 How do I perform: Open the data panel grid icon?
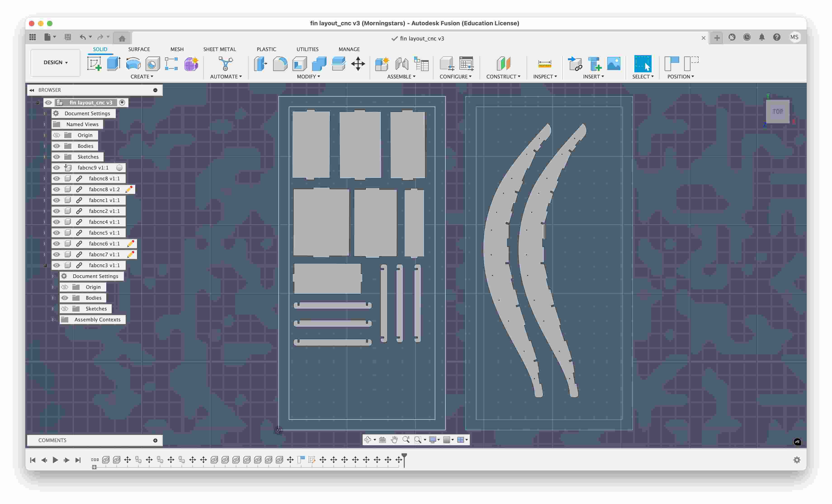[33, 37]
